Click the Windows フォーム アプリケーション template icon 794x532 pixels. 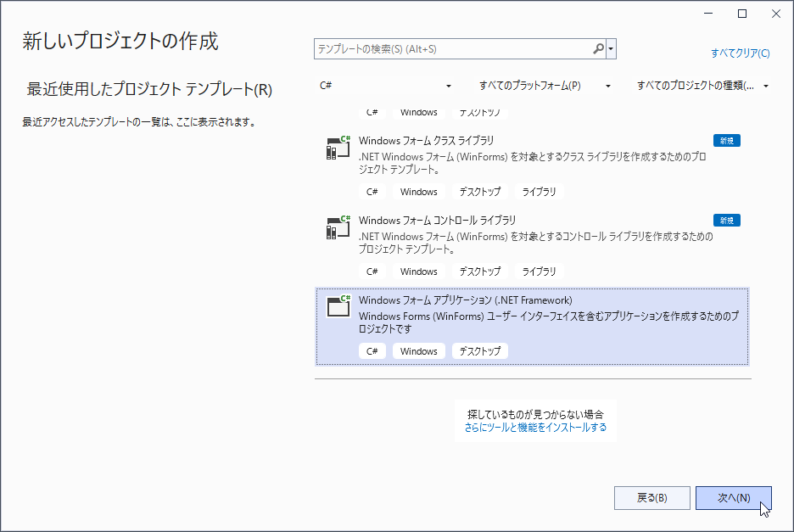pos(337,306)
